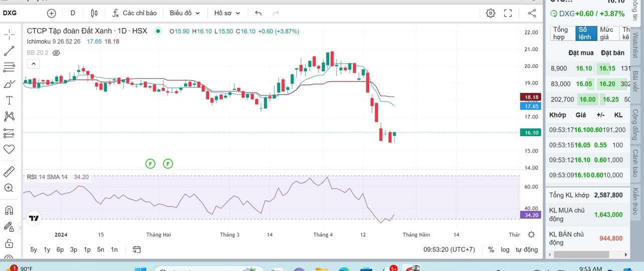Open the forecasting and measurement tools
Viewport: 644px width, 271px height.
point(9,133)
